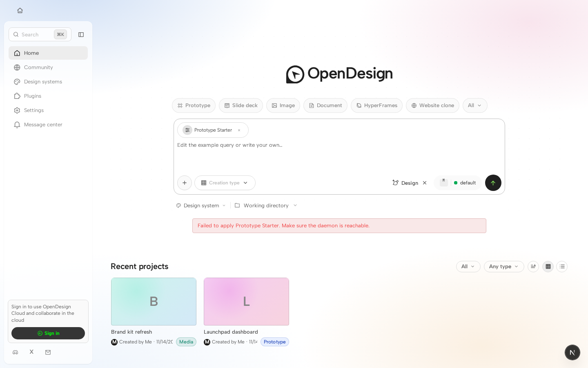Click the home icon above the sidebar
The image size is (588, 368).
(x=20, y=11)
